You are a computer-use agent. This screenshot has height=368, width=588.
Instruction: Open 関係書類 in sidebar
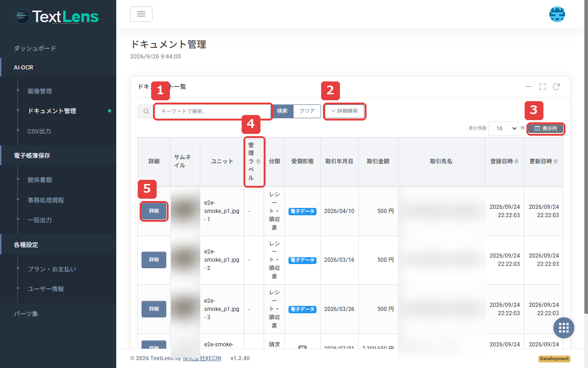(40, 180)
